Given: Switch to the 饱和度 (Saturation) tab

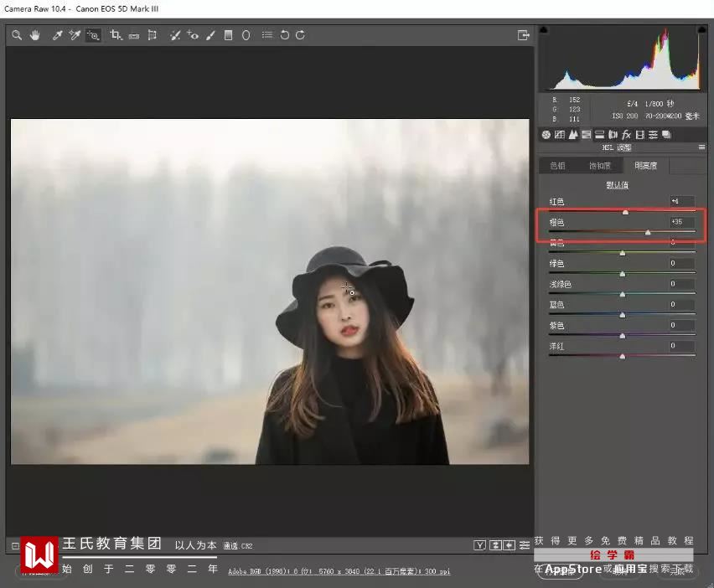Looking at the screenshot, I should 600,166.
